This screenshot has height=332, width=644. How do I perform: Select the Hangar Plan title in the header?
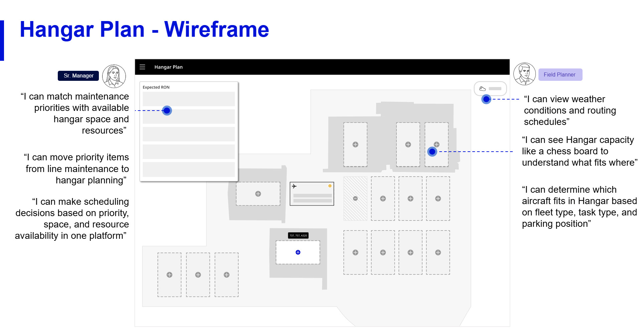[x=168, y=67]
